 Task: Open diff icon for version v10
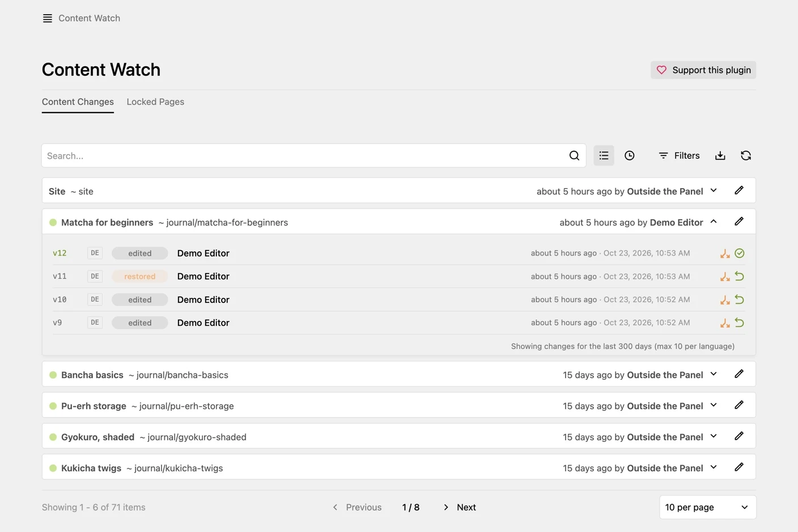pyautogui.click(x=725, y=300)
